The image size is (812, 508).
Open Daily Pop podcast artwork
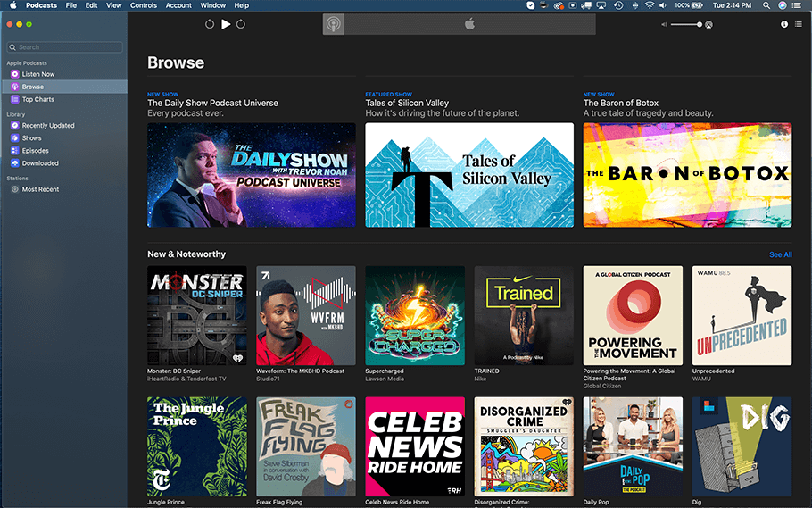click(x=633, y=446)
